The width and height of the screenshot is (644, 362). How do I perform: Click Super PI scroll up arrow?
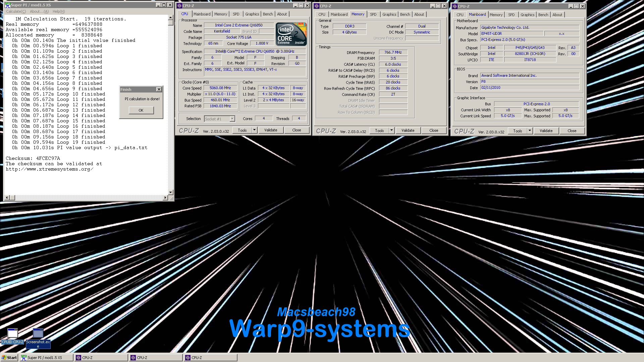tap(170, 17)
